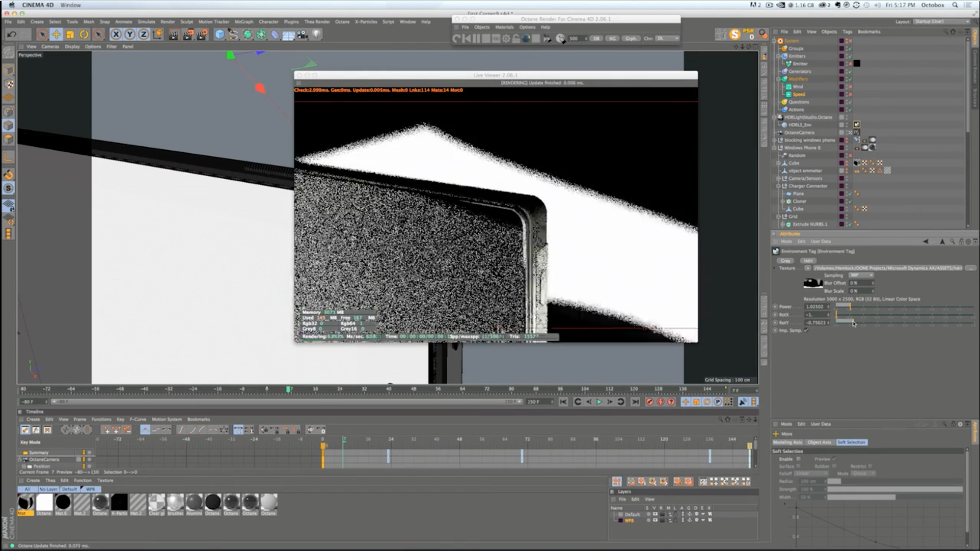Select the Rotate tool icon
This screenshot has width=980, height=551.
click(84, 35)
